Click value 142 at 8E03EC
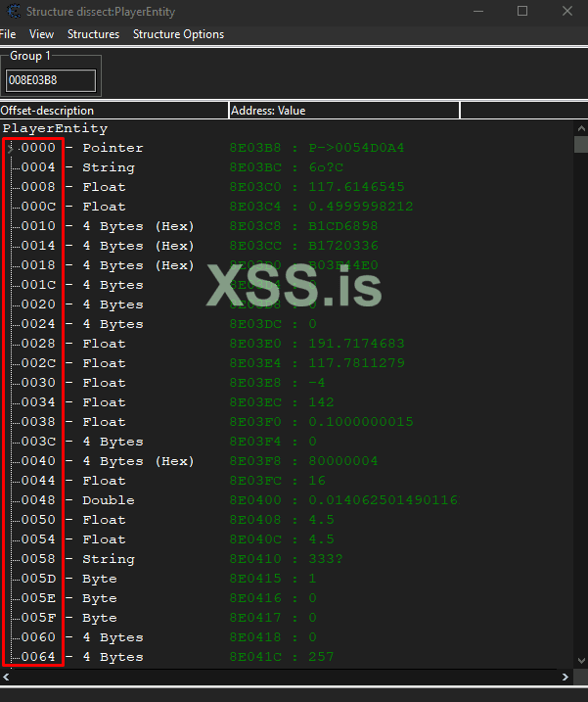 pos(321,402)
